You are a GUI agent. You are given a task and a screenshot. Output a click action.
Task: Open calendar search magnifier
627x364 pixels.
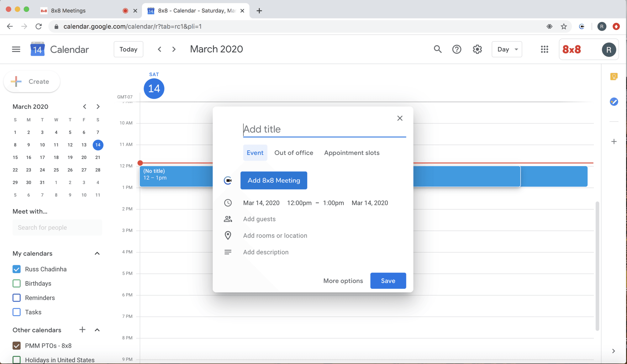click(x=438, y=49)
